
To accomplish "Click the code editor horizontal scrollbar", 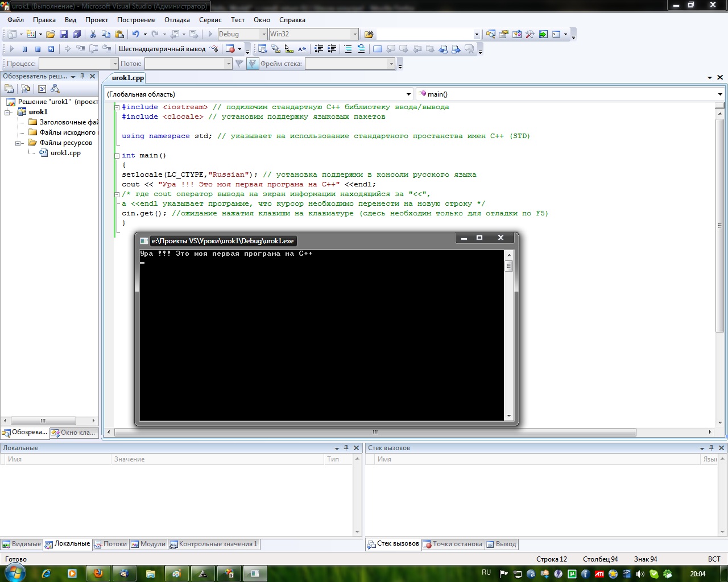I will point(375,433).
